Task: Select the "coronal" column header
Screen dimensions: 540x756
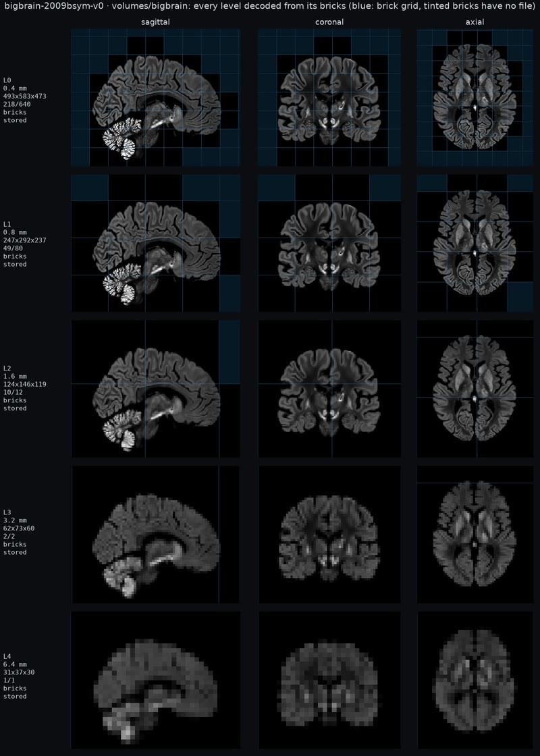Action: click(x=329, y=22)
